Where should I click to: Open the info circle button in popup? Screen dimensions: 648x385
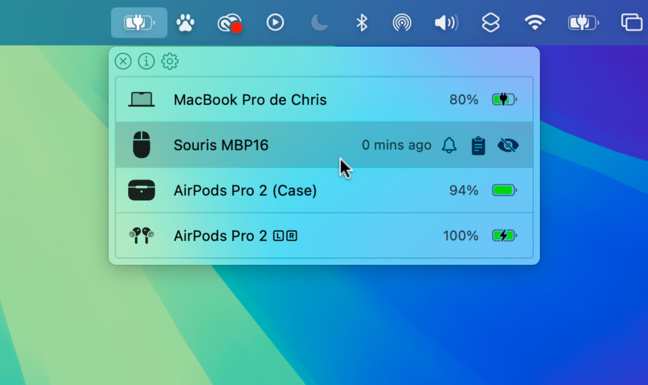click(146, 61)
